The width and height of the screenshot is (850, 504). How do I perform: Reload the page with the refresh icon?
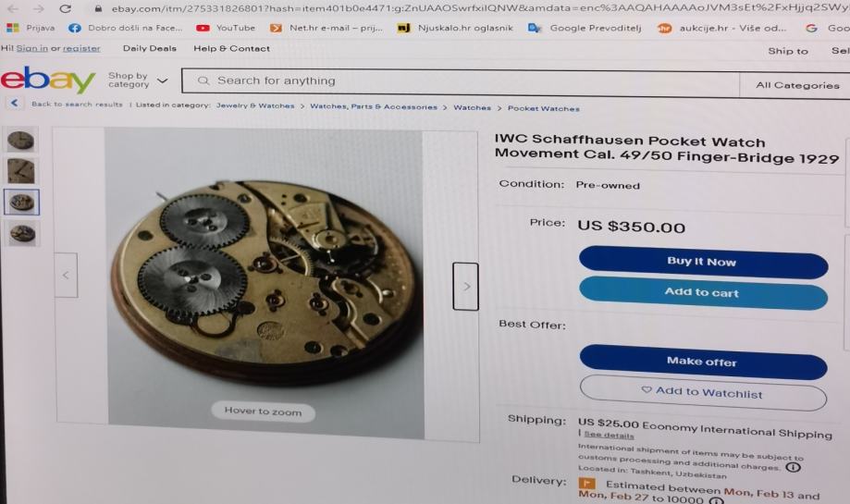(x=65, y=8)
